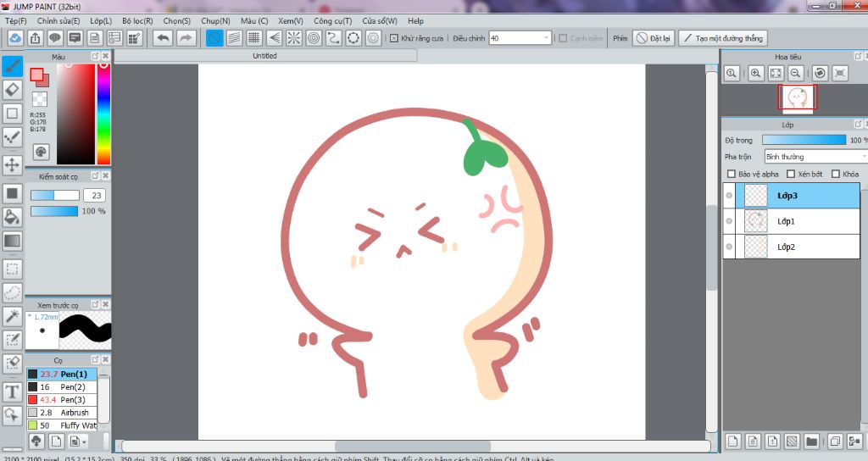Enable radial snap guide

[x=294, y=38]
